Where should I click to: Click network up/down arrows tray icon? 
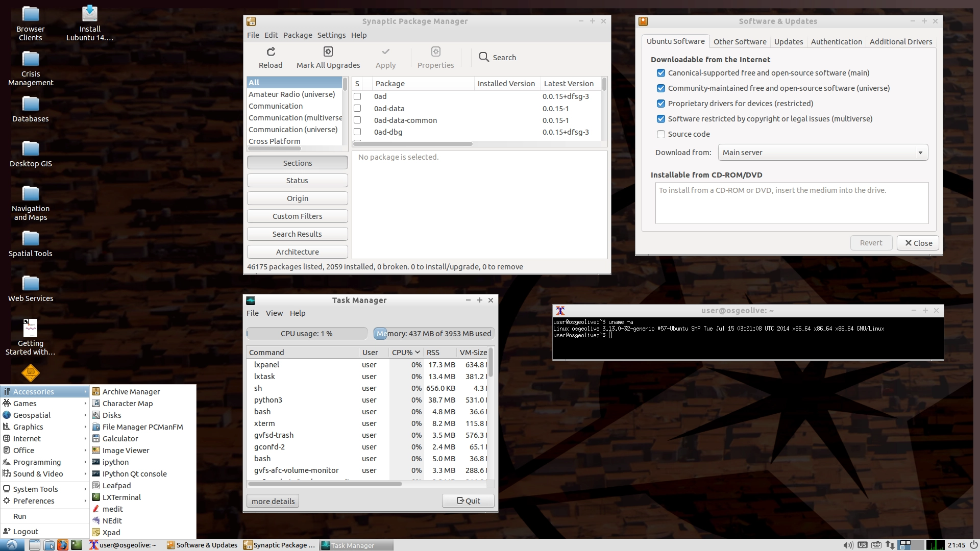[890, 545]
